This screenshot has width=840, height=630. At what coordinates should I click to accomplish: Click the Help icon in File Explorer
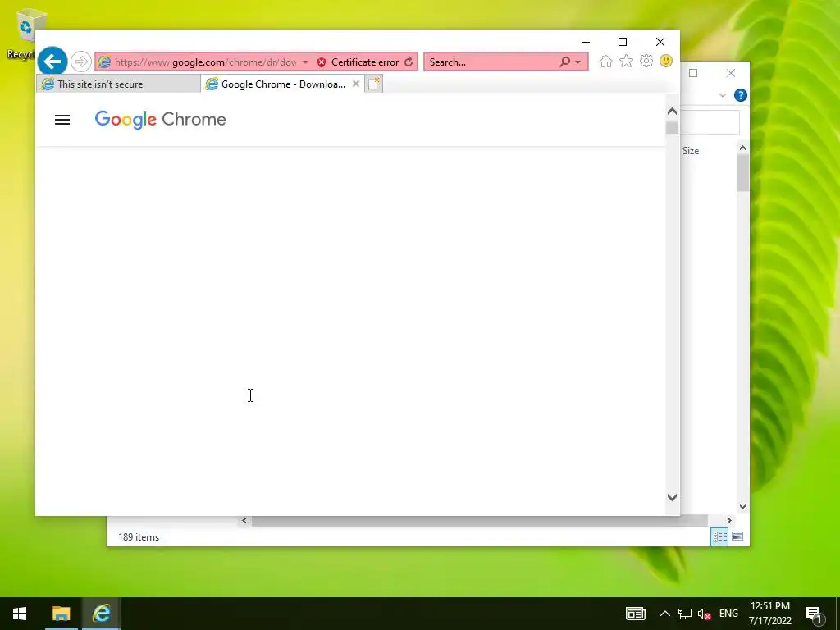741,95
